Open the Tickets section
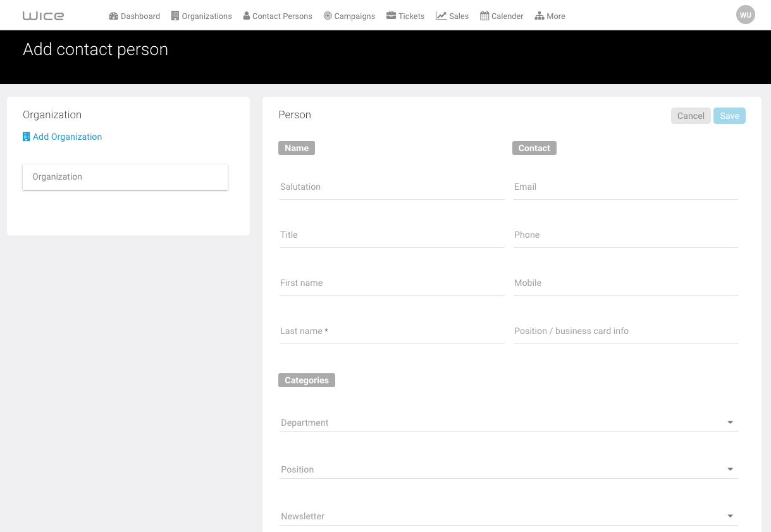Image resolution: width=771 pixels, height=532 pixels. tap(405, 16)
